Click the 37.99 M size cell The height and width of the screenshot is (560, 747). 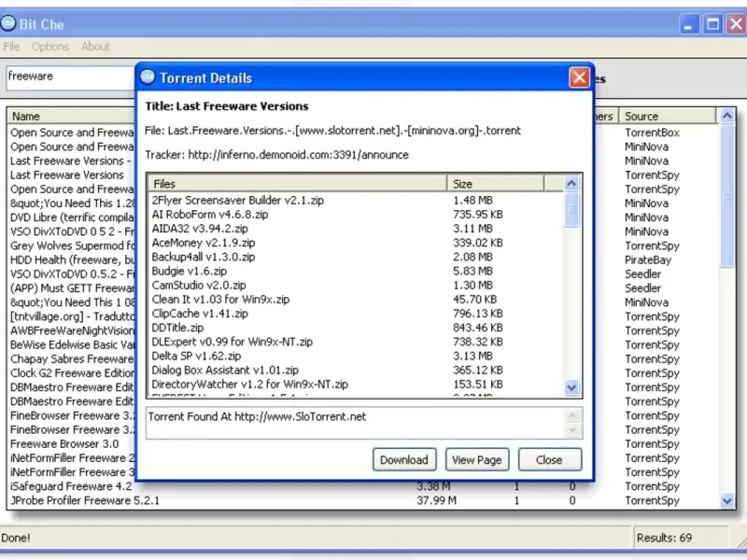coord(436,500)
